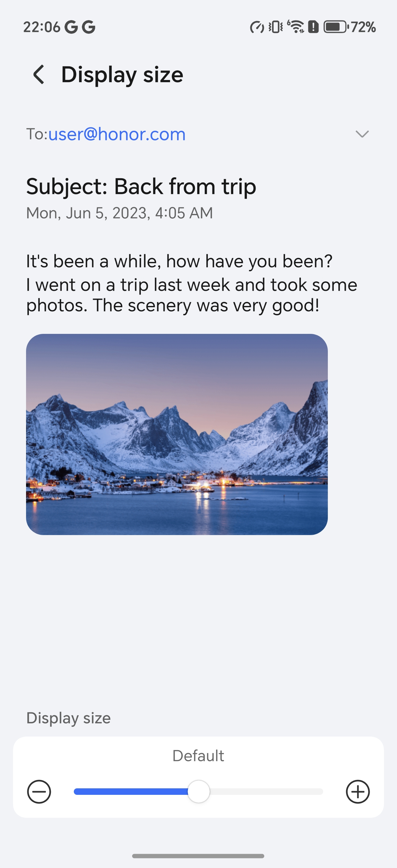The image size is (397, 868).
Task: Tap the battery icon in status bar
Action: [x=336, y=27]
